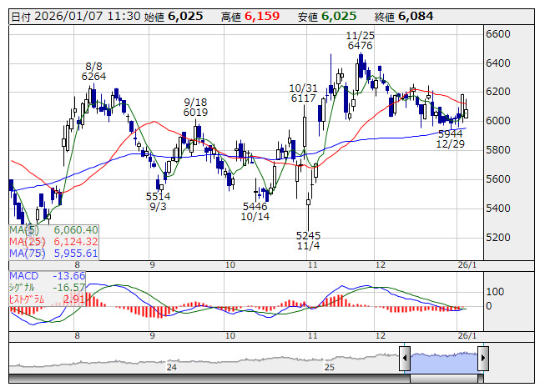545x392 pixels.
Task: Click the 12/29 low label 5944
Action: 450,133
